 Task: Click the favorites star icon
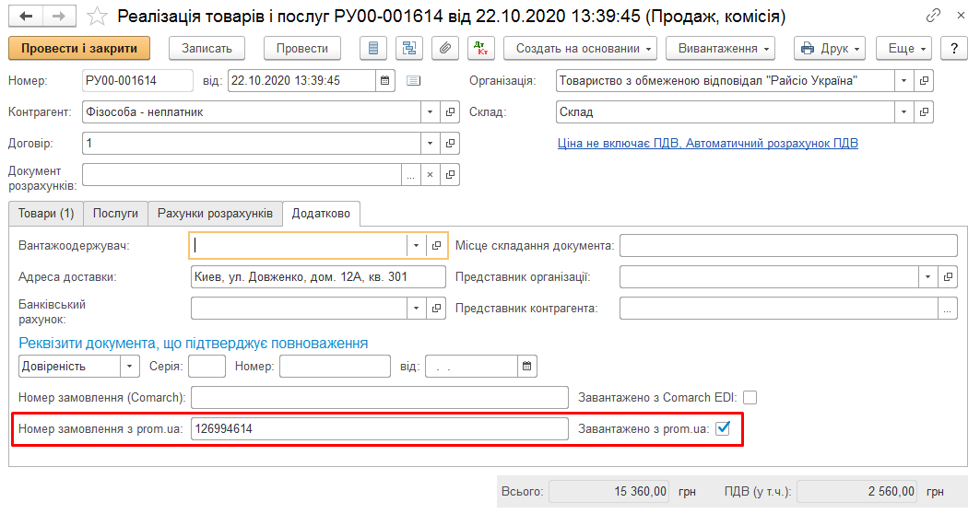[97, 17]
